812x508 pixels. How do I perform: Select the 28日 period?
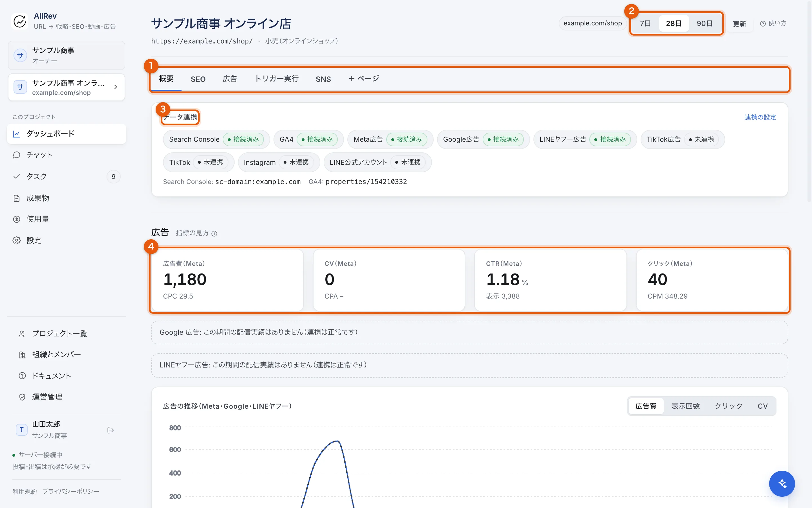pos(674,23)
